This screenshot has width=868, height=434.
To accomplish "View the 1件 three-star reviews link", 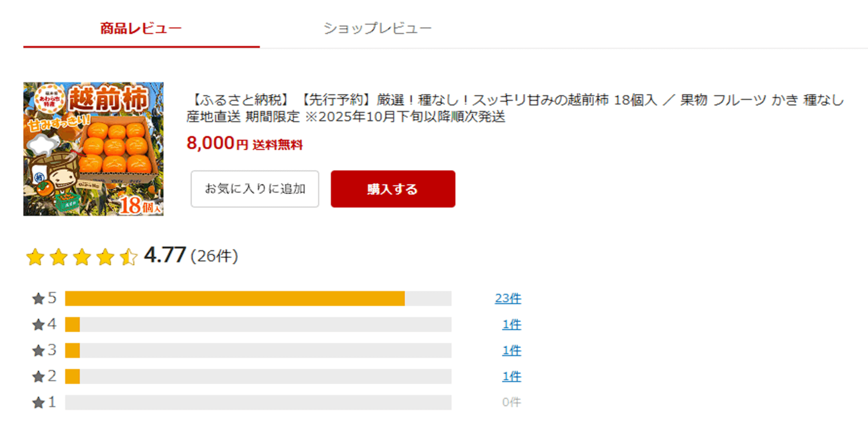I will point(511,350).
